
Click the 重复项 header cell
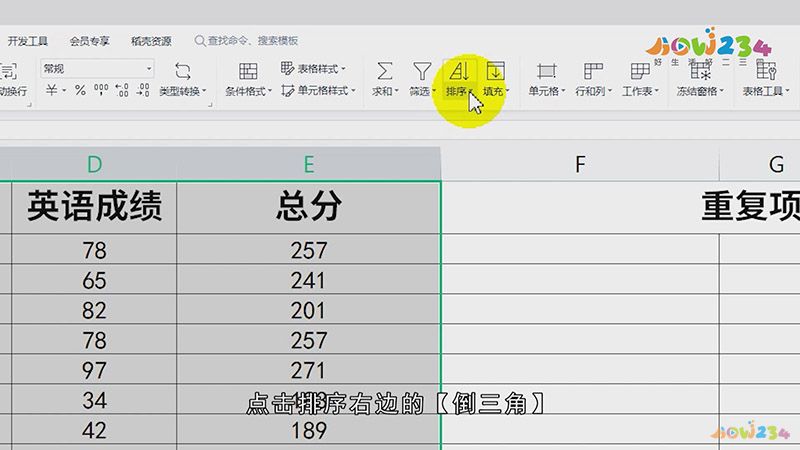point(751,207)
